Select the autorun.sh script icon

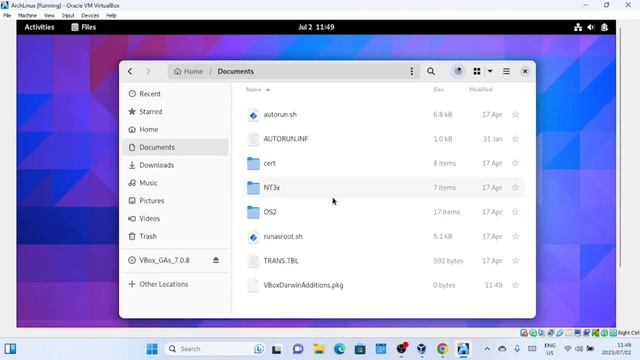click(253, 115)
